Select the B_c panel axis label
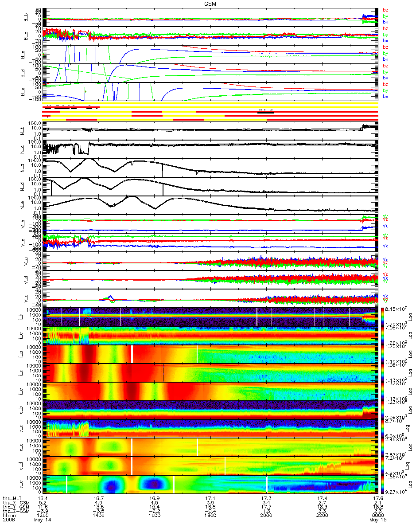This screenshot has width=412, height=532. pos(25,35)
